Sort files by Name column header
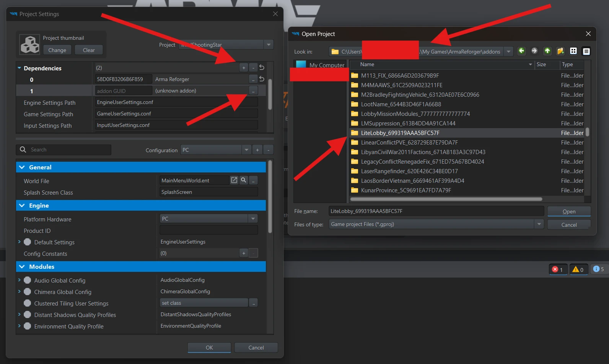 click(x=441, y=65)
